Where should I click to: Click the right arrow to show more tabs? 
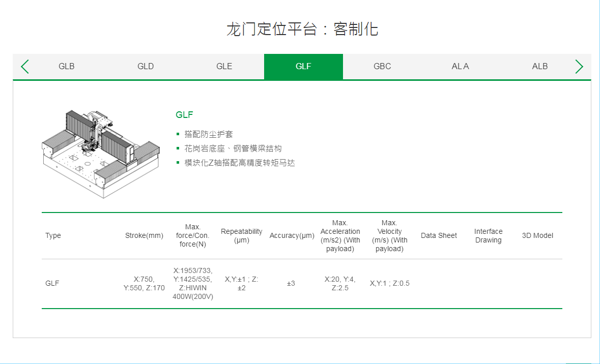click(579, 67)
